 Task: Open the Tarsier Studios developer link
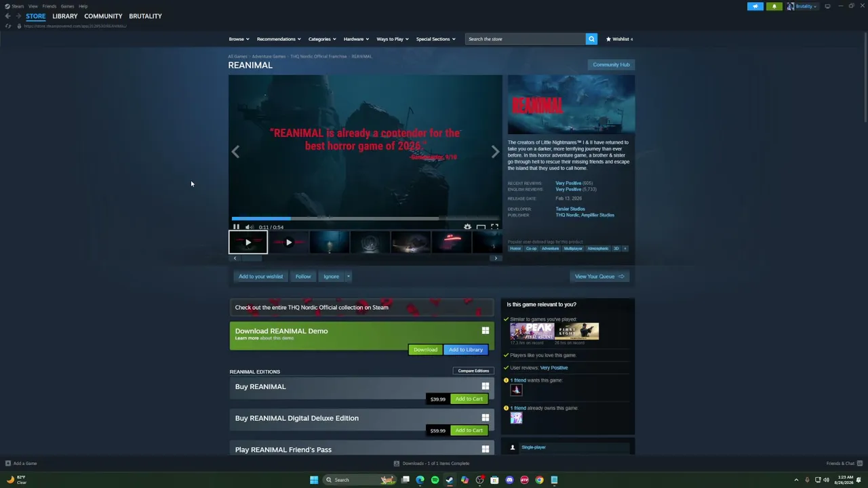(x=570, y=209)
